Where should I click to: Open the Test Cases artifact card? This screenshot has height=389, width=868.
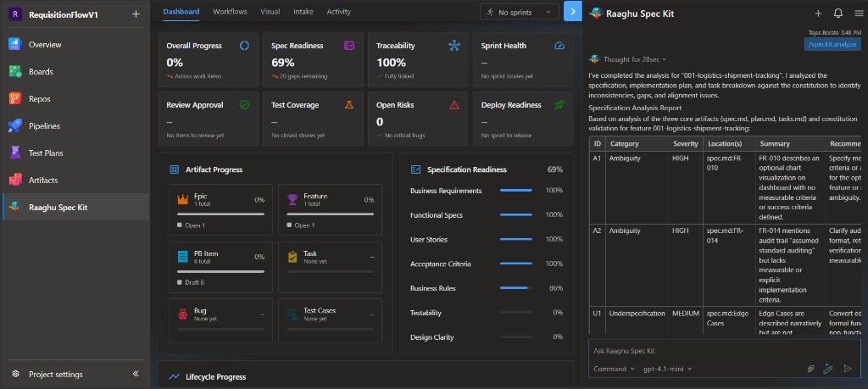pyautogui.click(x=330, y=321)
